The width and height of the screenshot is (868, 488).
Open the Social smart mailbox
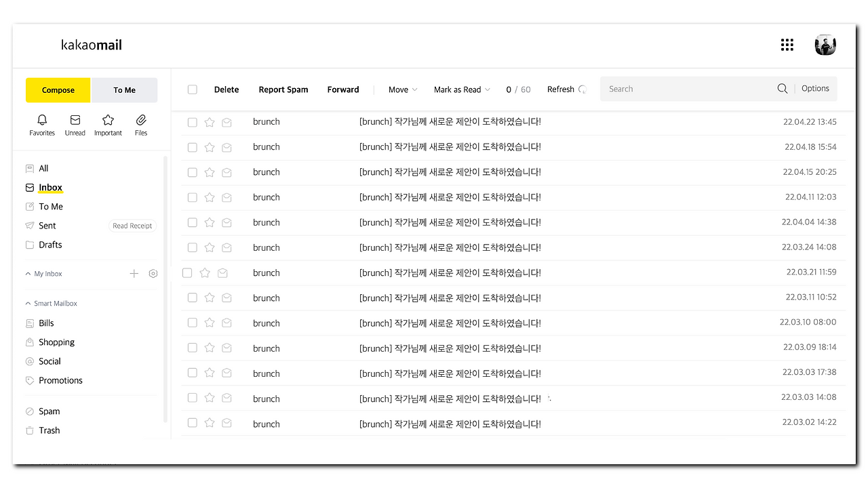coord(50,361)
